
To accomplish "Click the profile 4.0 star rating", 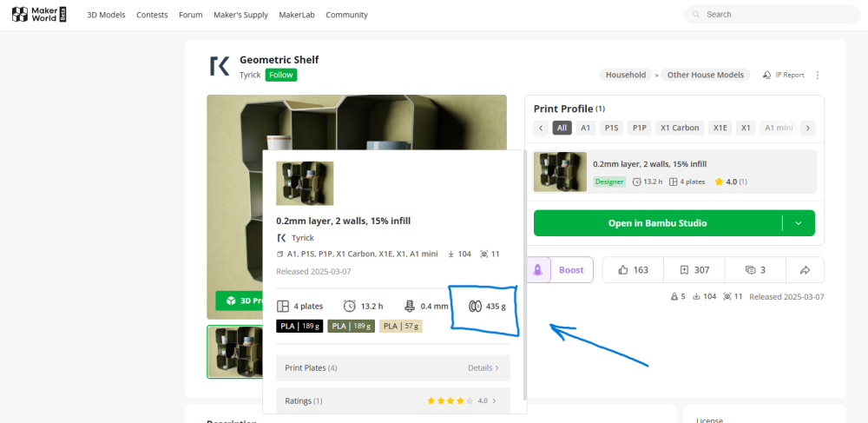I will point(731,182).
